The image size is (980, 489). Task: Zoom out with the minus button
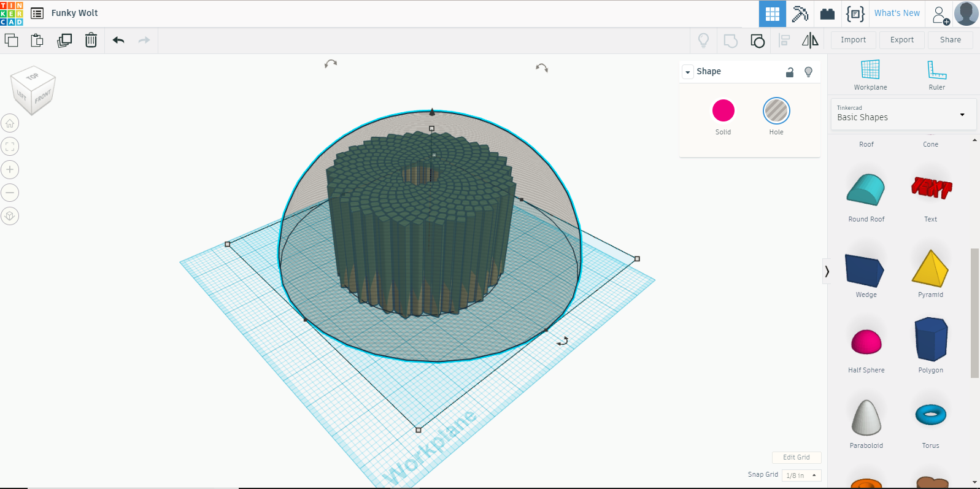(10, 193)
